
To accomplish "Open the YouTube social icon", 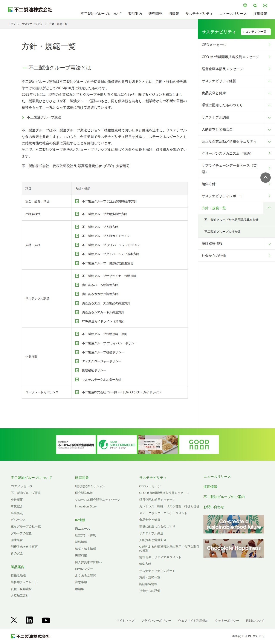I will pos(46,620).
